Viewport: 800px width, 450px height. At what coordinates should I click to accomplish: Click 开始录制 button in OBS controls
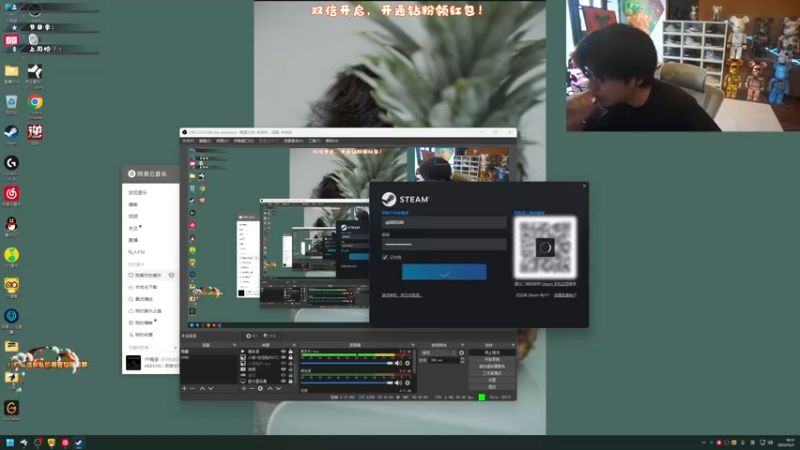click(492, 360)
